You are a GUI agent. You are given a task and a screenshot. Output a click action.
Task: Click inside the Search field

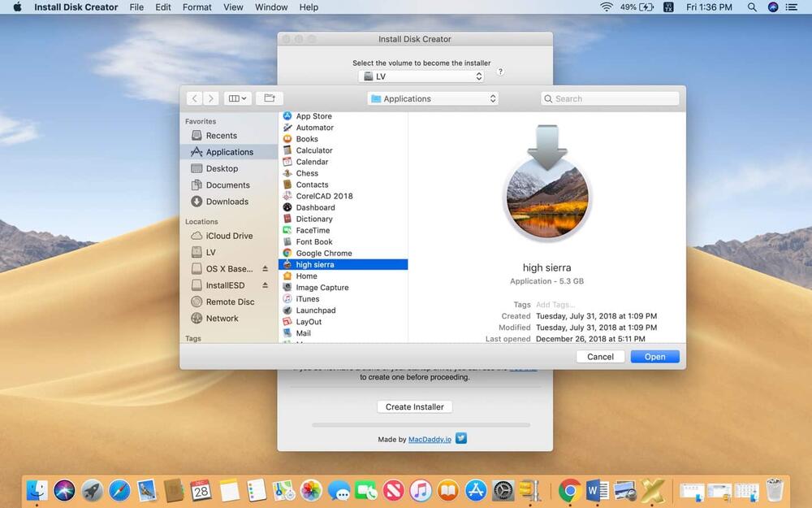coord(609,98)
